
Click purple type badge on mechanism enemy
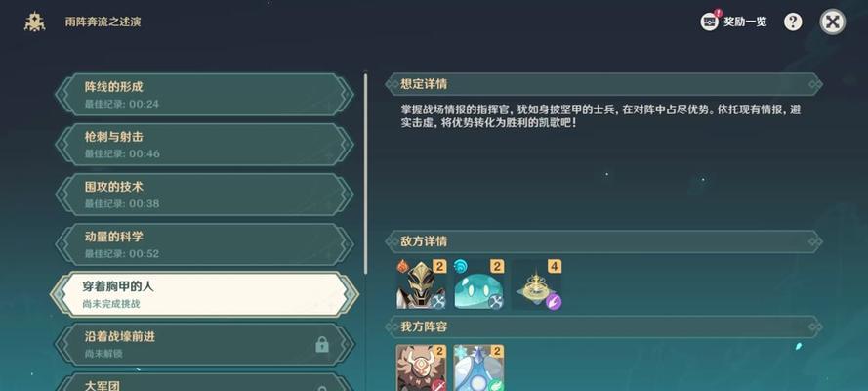(553, 302)
